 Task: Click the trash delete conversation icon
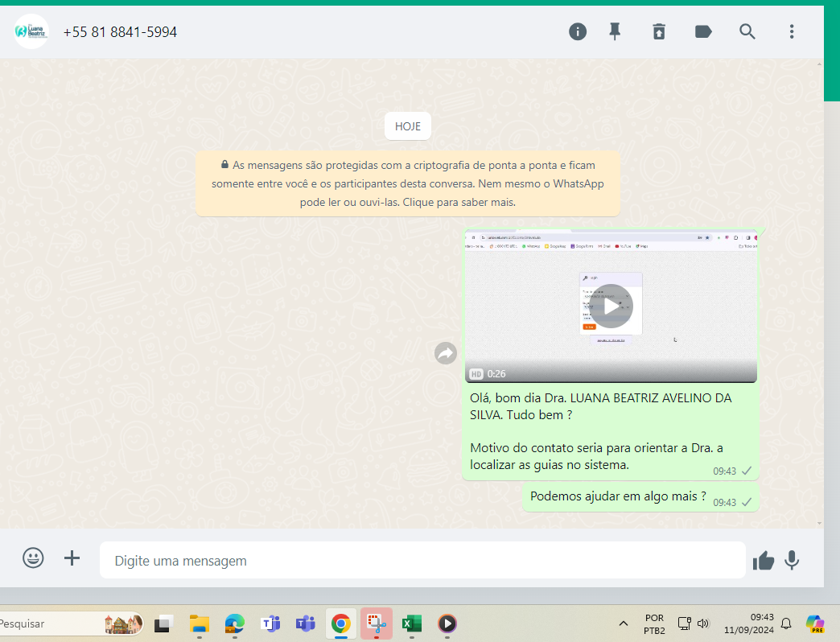[x=659, y=31]
